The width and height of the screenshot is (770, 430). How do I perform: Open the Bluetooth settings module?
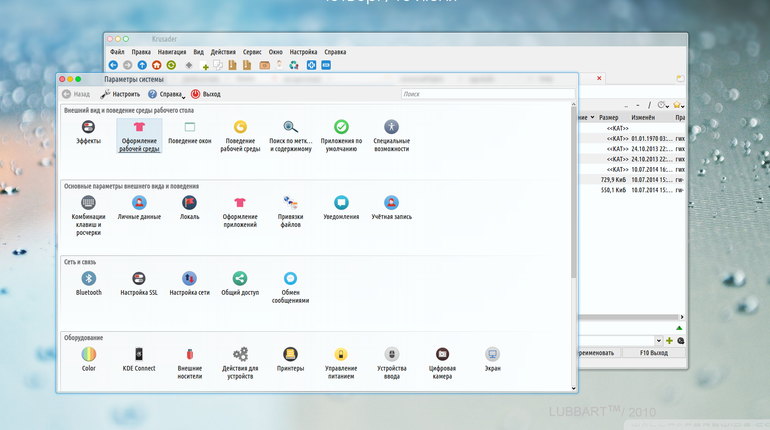pyautogui.click(x=88, y=283)
